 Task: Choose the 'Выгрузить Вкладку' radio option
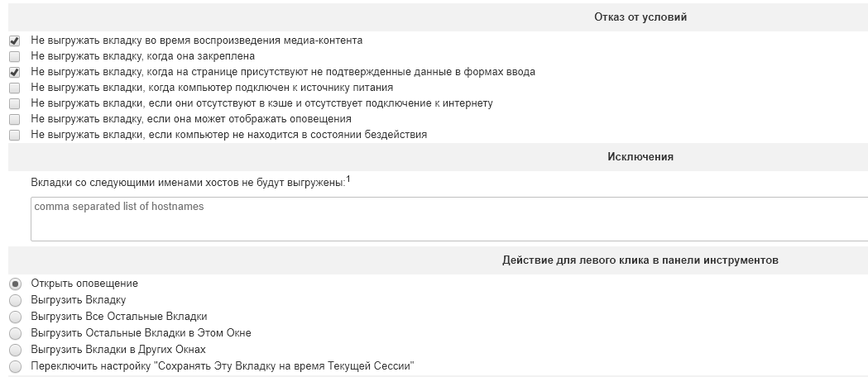pos(15,300)
